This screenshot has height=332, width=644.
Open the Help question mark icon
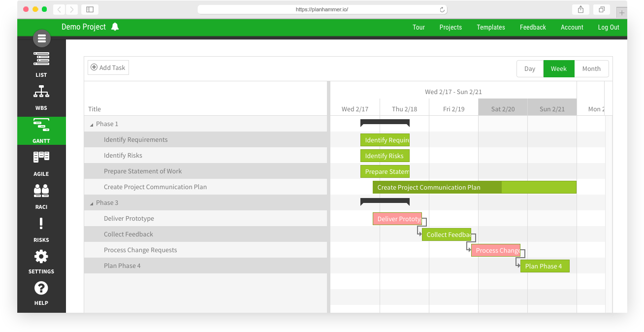tap(41, 288)
